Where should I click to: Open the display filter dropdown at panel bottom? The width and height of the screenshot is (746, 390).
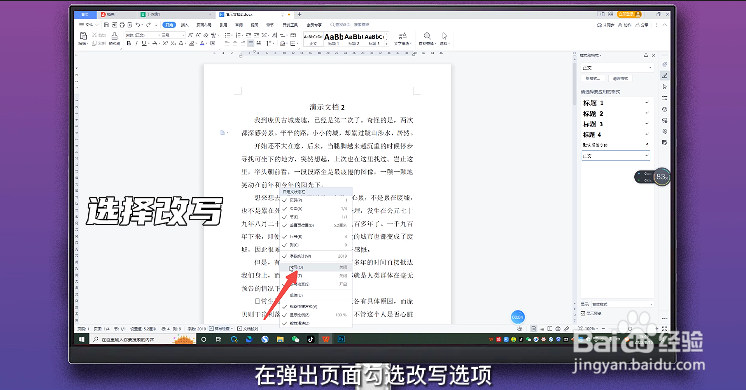click(x=622, y=304)
